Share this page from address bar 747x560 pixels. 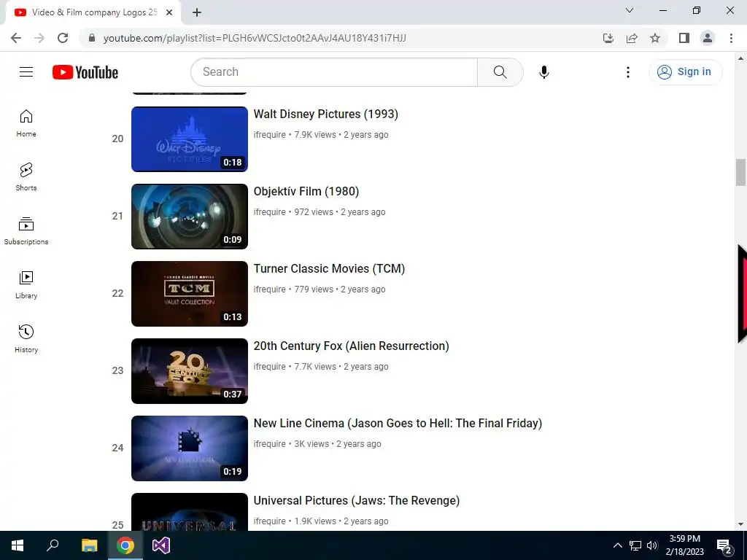tap(632, 38)
